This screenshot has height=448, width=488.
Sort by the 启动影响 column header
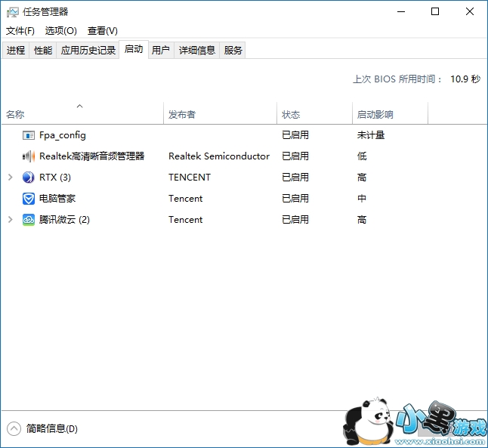[x=391, y=114]
